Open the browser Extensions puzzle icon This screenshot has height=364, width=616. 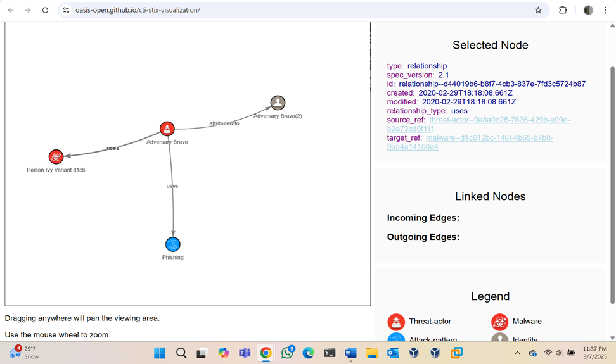point(563,10)
